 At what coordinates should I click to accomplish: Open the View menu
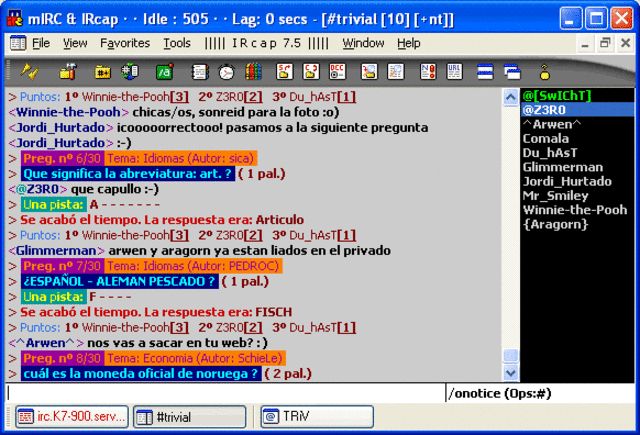[x=75, y=43]
